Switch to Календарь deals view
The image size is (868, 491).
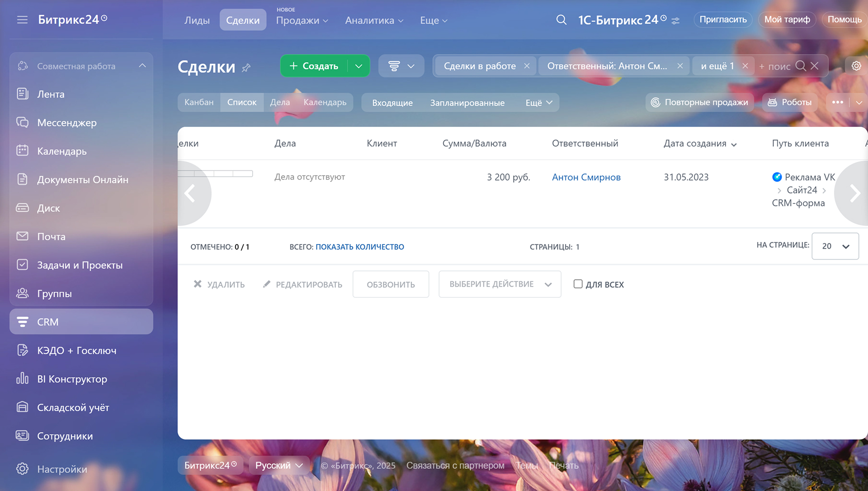pos(325,102)
